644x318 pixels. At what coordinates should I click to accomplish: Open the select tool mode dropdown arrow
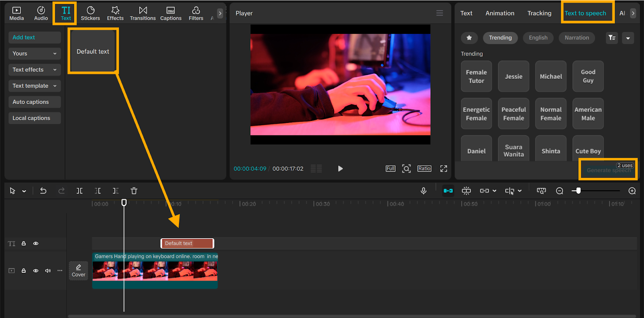(24, 191)
